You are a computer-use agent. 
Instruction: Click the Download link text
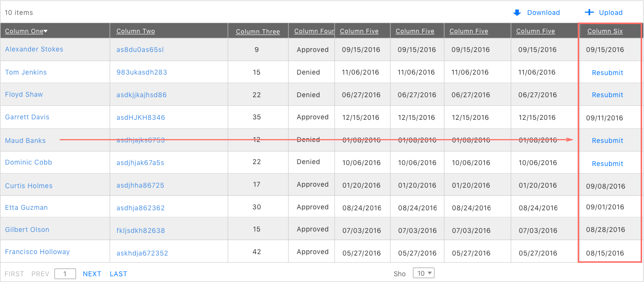click(x=544, y=13)
